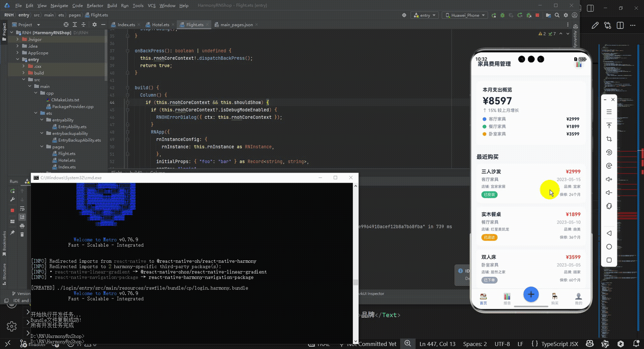Click the 已送达 status badge
Viewport: 644px width, 349px height.
pos(490,238)
